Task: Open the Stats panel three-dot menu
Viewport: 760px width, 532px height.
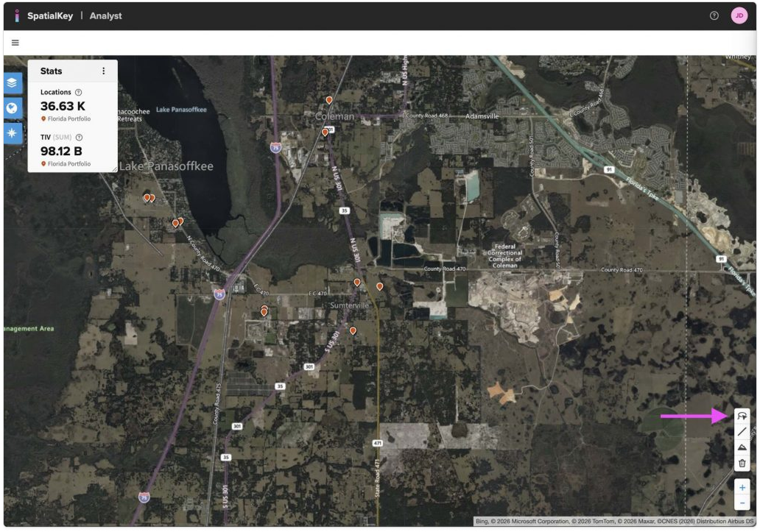Action: [x=103, y=71]
